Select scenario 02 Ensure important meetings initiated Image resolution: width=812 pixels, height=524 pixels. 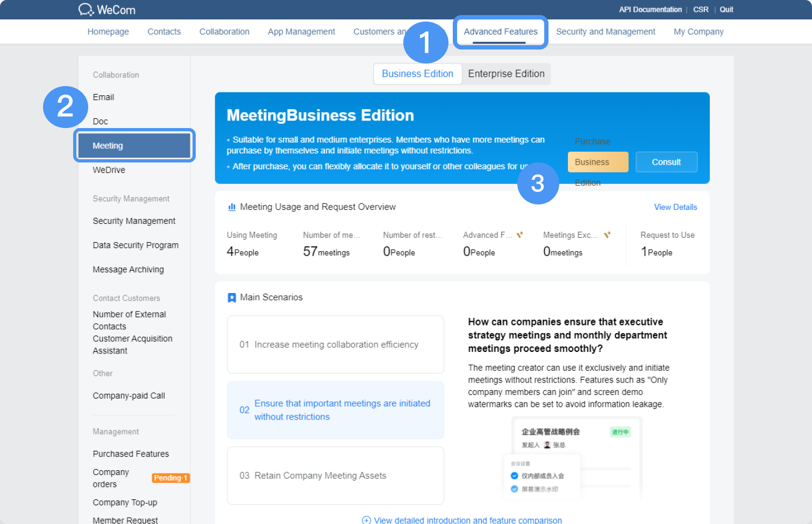coord(336,410)
